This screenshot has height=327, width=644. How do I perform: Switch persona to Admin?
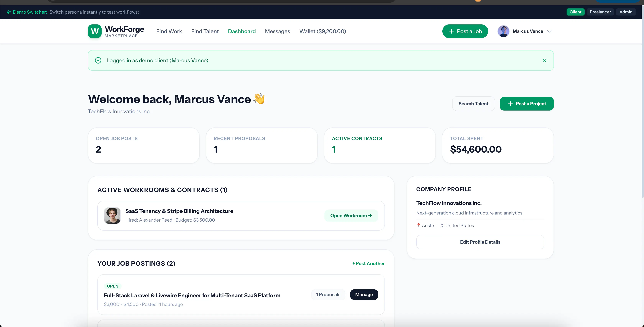tap(626, 12)
